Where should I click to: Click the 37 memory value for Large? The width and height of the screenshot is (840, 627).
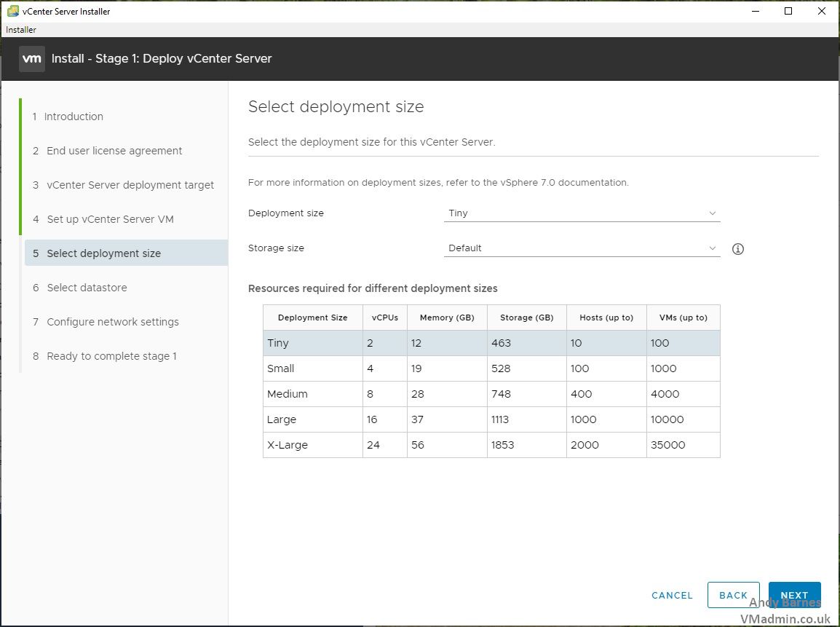click(x=417, y=419)
